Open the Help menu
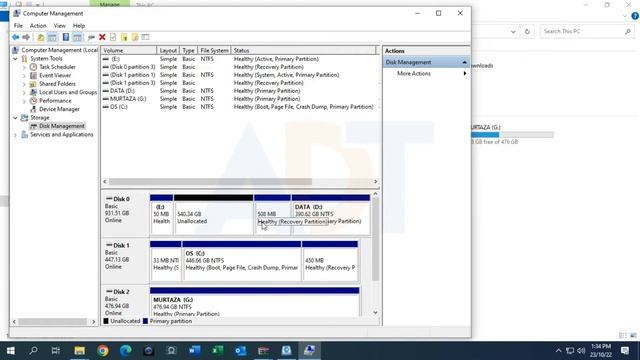 (79, 25)
